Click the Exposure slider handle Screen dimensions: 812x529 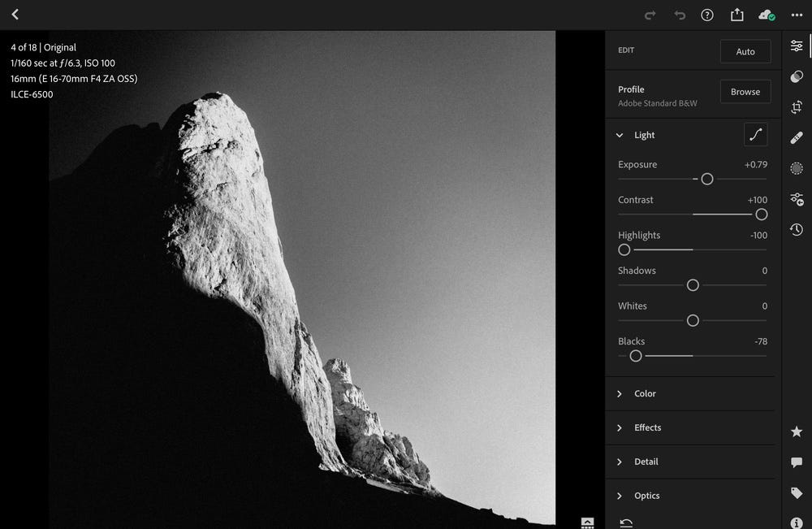(x=707, y=180)
